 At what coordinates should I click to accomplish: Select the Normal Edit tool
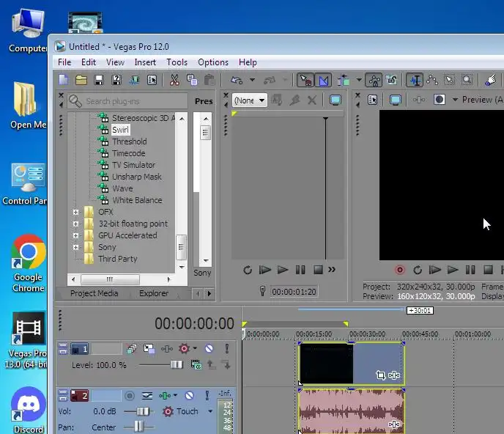tap(415, 80)
